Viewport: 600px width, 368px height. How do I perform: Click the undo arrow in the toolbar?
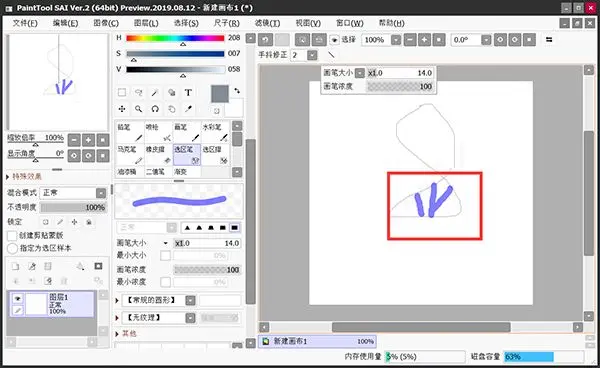click(265, 39)
